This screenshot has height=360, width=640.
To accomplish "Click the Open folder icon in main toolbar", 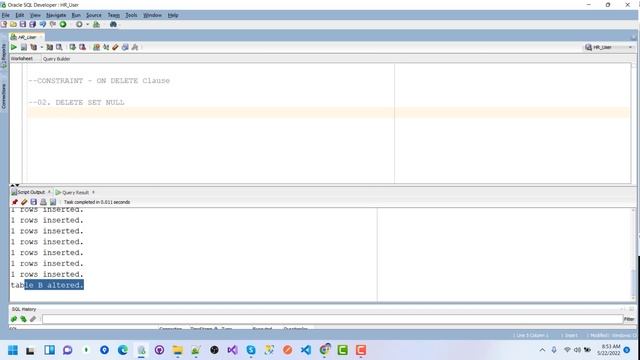I will tap(13, 24).
